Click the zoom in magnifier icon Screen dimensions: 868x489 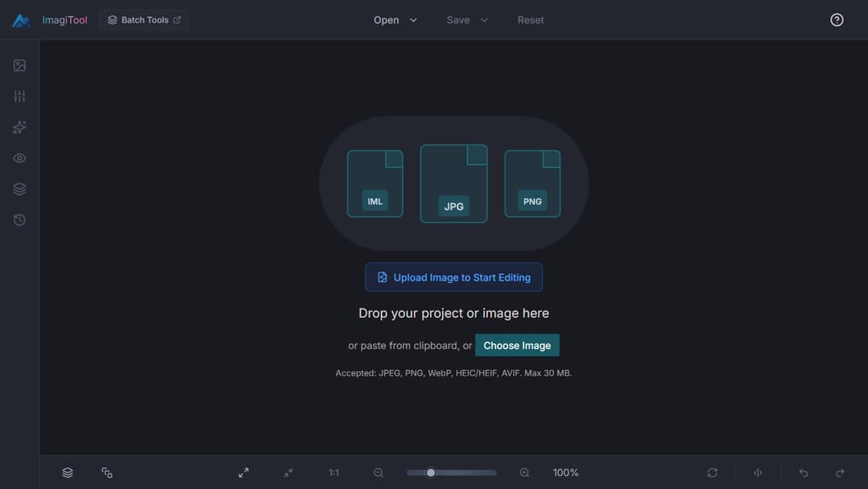click(524, 472)
